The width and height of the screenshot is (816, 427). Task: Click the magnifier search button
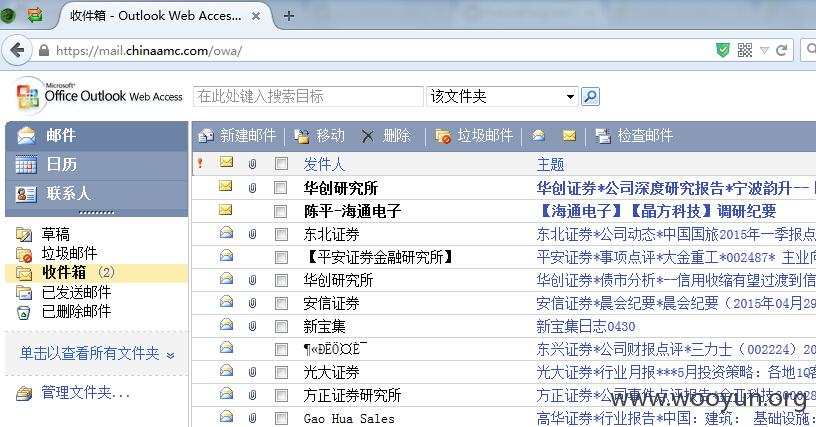pos(590,96)
